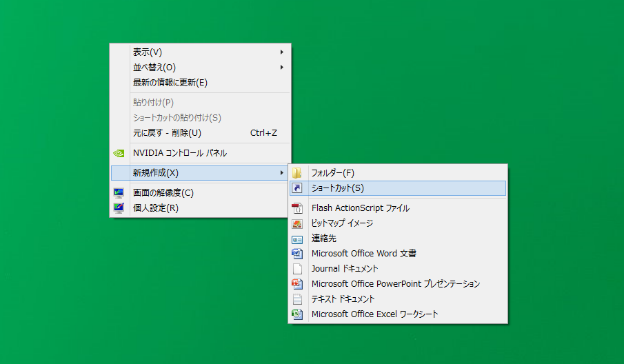The image size is (624, 364).
Task: Create a new ショートカット(S)
Action: point(398,188)
